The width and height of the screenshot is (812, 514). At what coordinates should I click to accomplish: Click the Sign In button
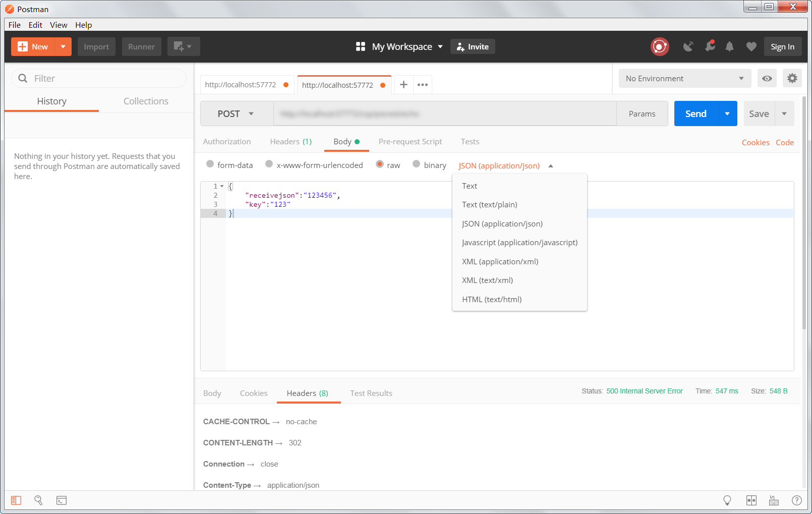click(x=782, y=46)
